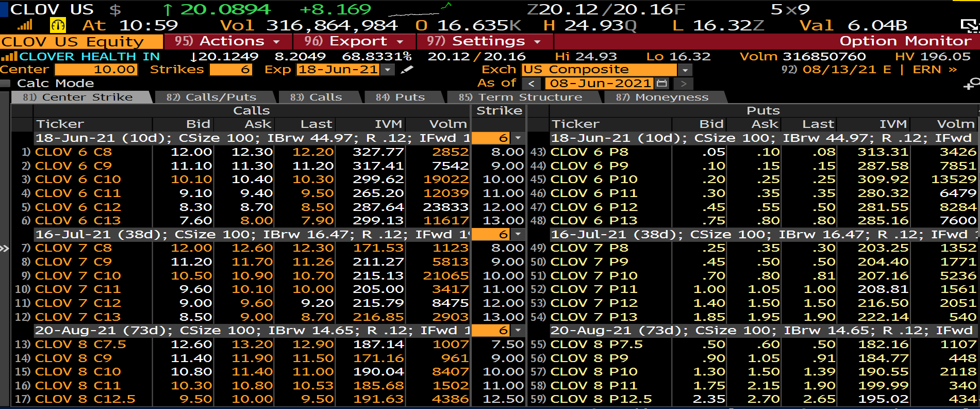This screenshot has height=409, width=980.
Task: Click the yellow gauge icon beside the time
Action: 58,25
